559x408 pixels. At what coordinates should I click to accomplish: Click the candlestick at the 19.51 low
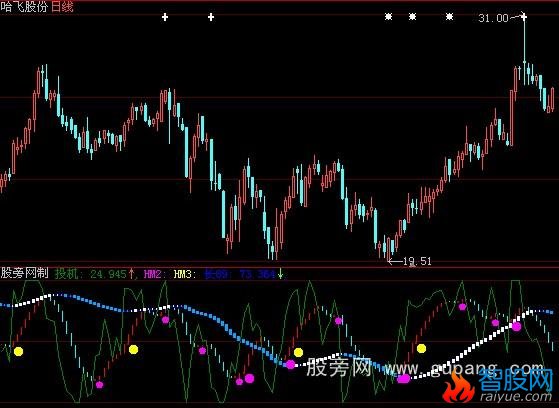pos(388,248)
